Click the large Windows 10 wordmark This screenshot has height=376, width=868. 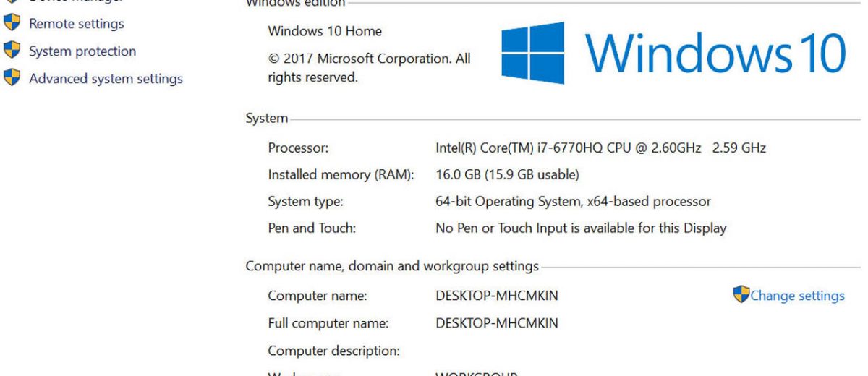coord(714,53)
